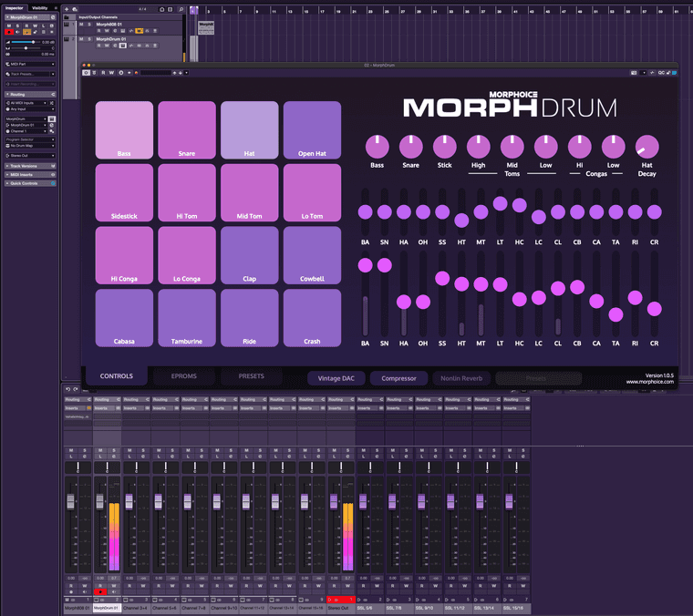The width and height of the screenshot is (693, 616).
Task: Open the Stereo Out routing dropdown
Action: point(30,156)
